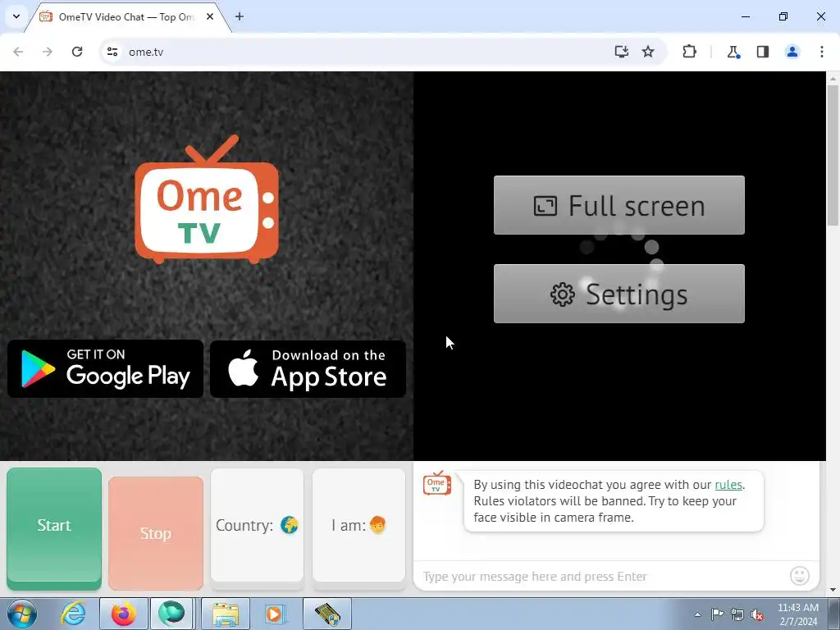840x630 pixels.
Task: Click the install app icon in address bar
Action: coord(622,52)
